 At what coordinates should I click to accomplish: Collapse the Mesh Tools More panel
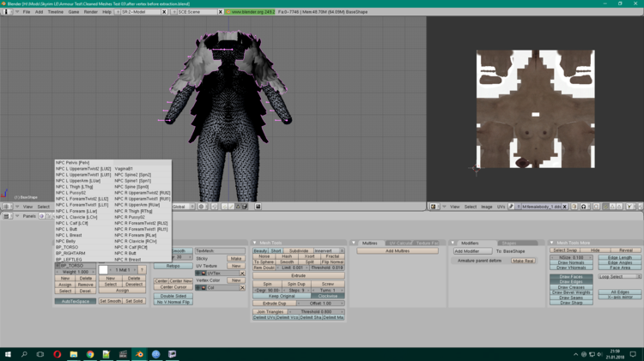(552, 243)
